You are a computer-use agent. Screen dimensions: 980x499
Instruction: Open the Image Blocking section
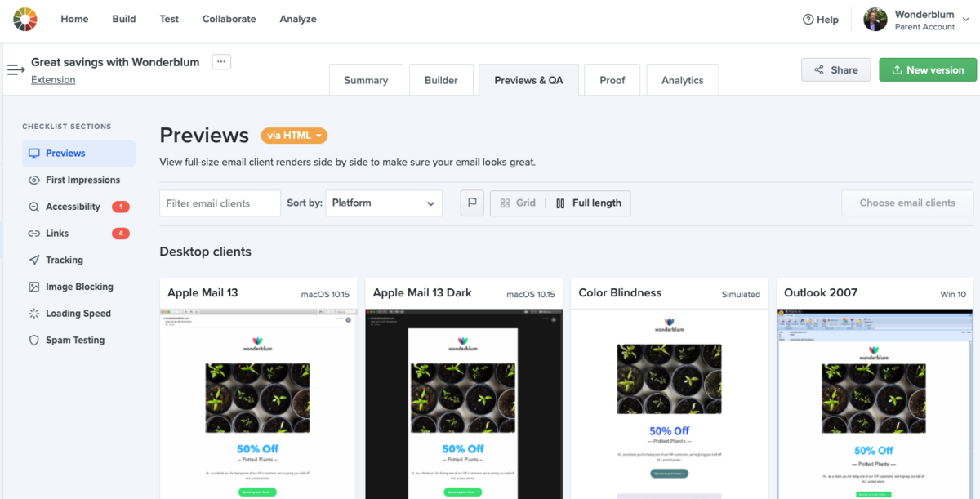78,287
